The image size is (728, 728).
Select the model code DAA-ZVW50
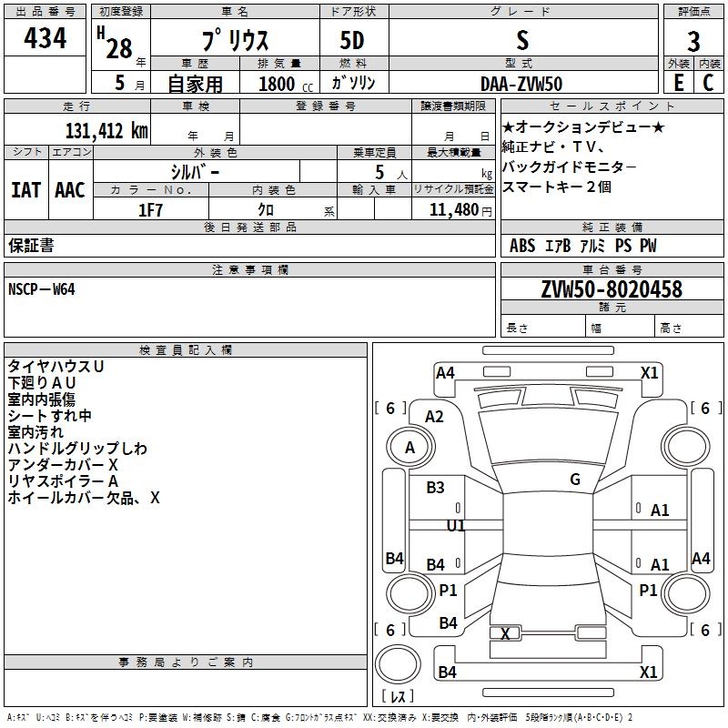coord(521,84)
